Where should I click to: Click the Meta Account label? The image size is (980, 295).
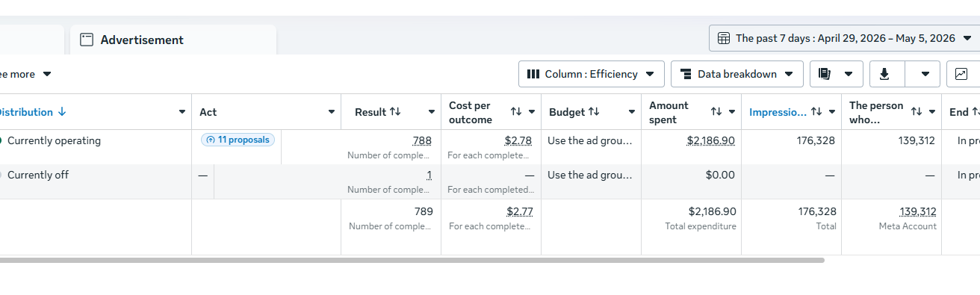[908, 226]
